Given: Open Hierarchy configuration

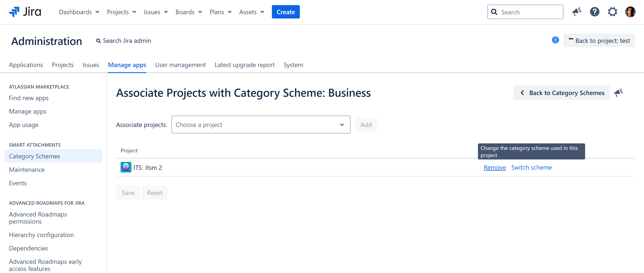Looking at the screenshot, I should [41, 235].
